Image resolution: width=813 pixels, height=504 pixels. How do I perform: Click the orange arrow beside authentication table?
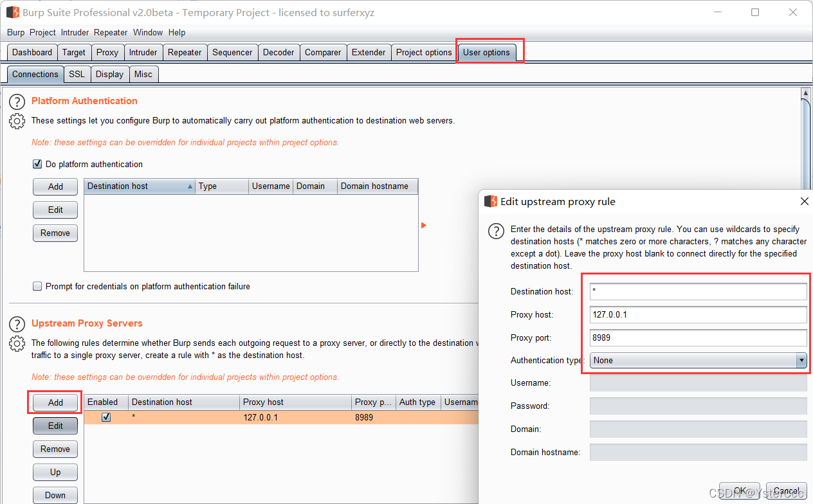coord(424,225)
